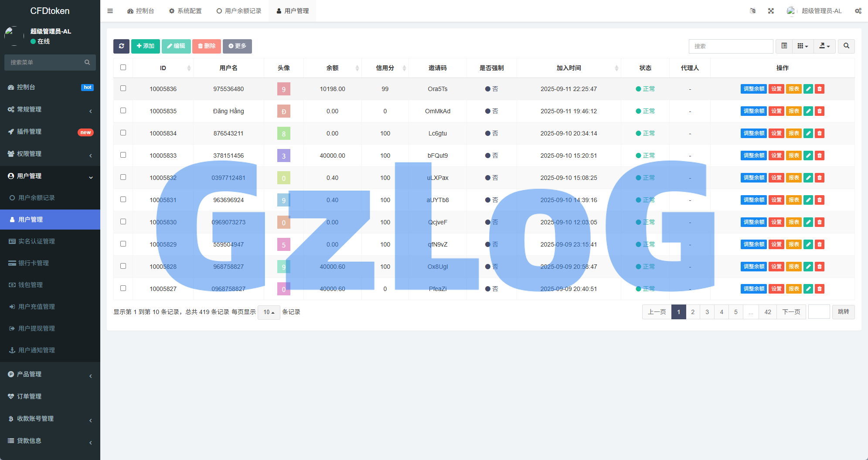Screen dimensions: 868x460
Task: Click the magnifier search button at top right
Action: pyautogui.click(x=846, y=46)
